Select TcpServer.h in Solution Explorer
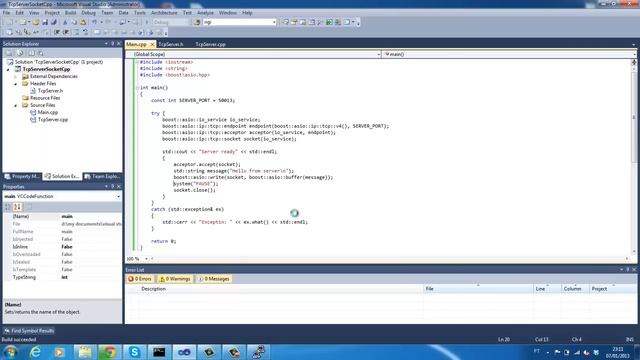The width and height of the screenshot is (640, 360). click(50, 91)
